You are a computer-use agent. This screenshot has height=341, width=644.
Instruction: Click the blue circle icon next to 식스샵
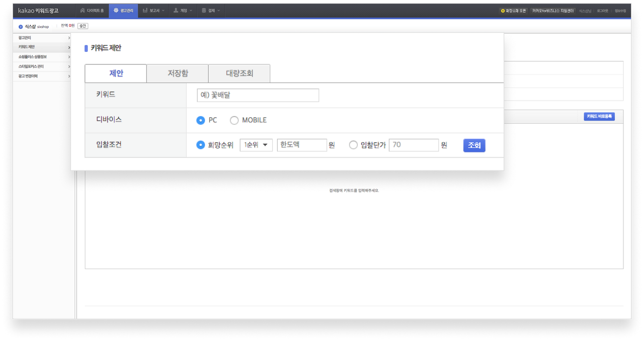click(21, 27)
